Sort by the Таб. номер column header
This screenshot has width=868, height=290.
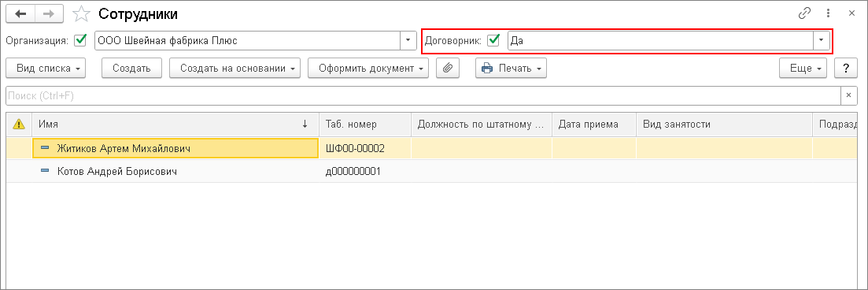pyautogui.click(x=365, y=125)
